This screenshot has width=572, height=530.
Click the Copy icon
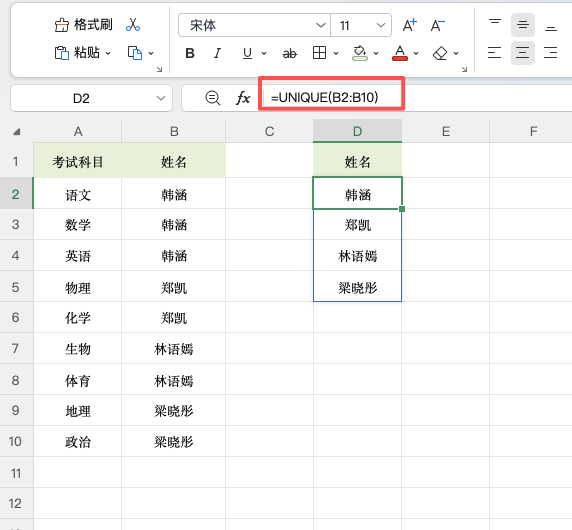coord(135,53)
